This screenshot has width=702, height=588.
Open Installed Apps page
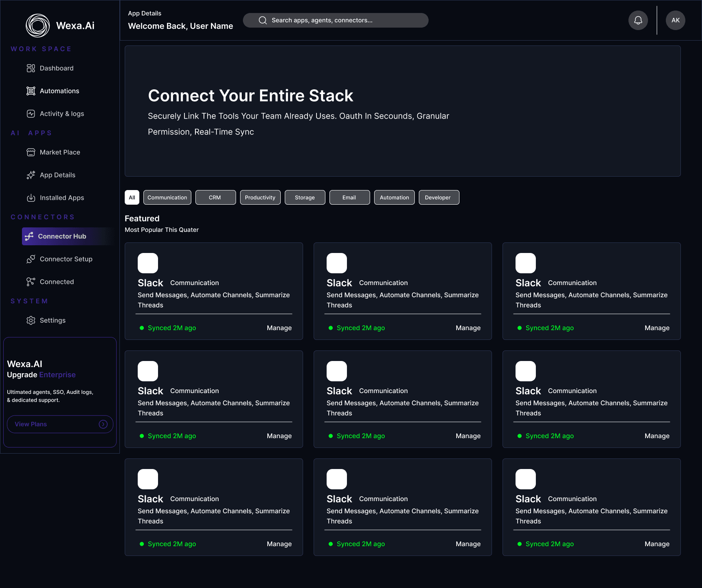coord(55,198)
